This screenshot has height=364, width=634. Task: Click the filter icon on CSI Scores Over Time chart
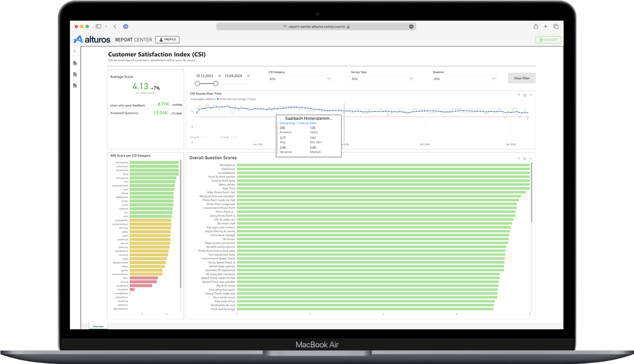[x=519, y=95]
